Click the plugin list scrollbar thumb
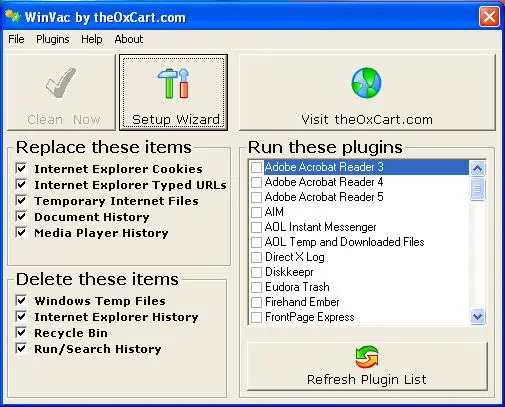 click(477, 189)
